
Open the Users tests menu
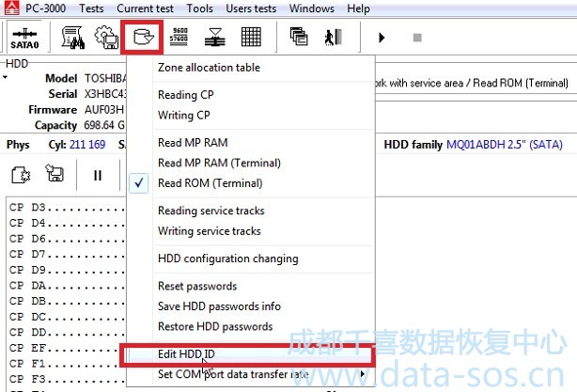pyautogui.click(x=251, y=8)
